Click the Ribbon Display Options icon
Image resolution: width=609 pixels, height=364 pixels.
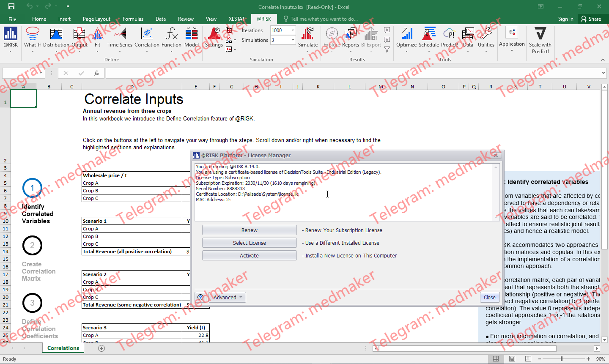pyautogui.click(x=540, y=6)
